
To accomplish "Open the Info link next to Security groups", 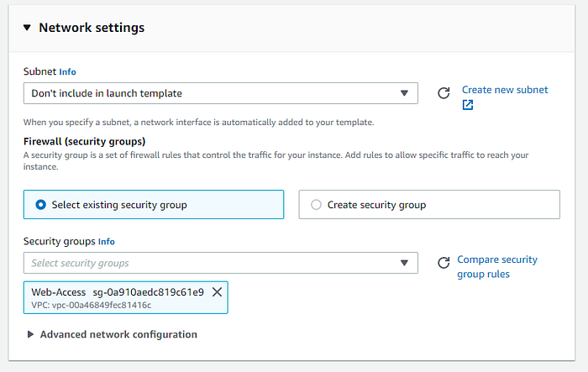I will click(x=107, y=242).
